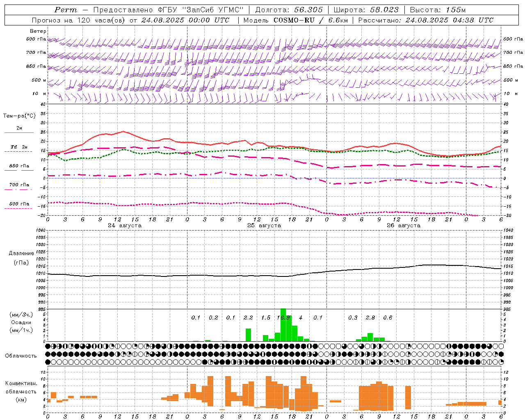The image size is (525, 420).
Task: Select the '(мм/1ч.)' precipitation unit label
Action: click(21, 330)
